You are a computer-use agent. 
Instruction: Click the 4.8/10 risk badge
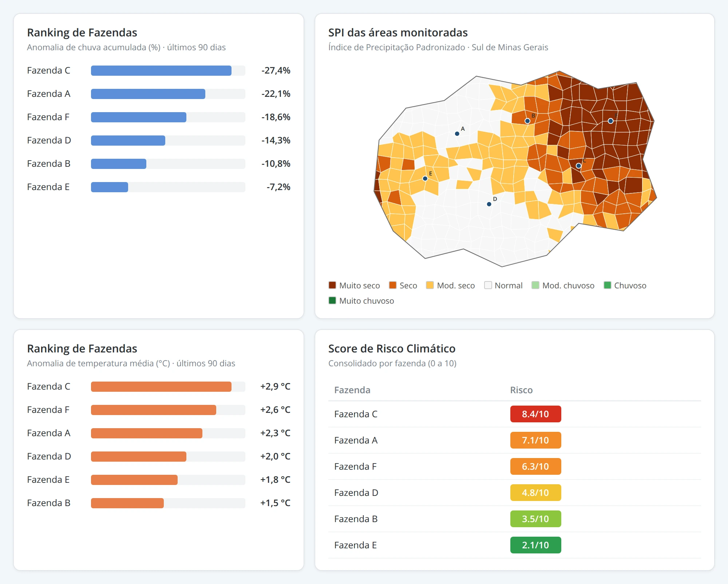click(535, 493)
